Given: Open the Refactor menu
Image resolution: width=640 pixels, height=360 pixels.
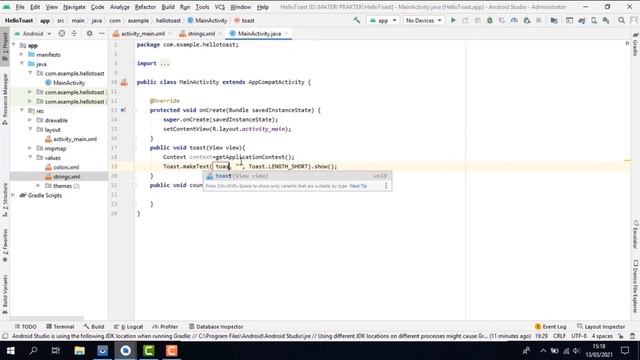Looking at the screenshot, I should pos(145,7).
